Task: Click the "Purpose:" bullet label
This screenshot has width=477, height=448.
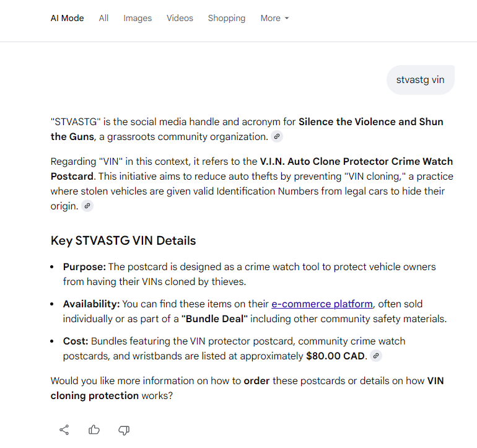Action: pyautogui.click(x=84, y=266)
